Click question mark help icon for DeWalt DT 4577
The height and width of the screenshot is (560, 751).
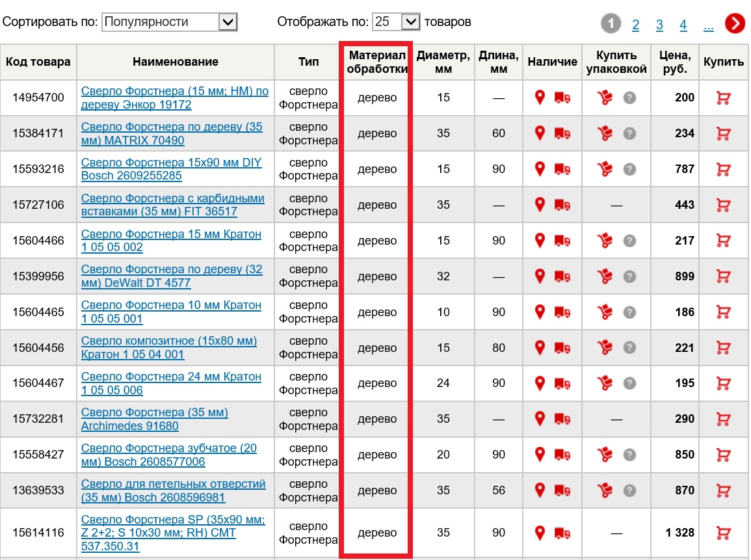coord(629,276)
